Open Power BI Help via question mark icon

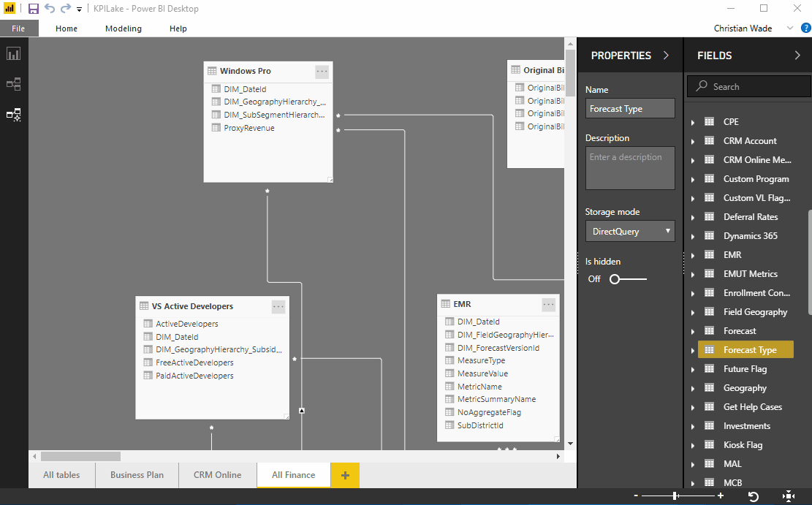pyautogui.click(x=806, y=28)
